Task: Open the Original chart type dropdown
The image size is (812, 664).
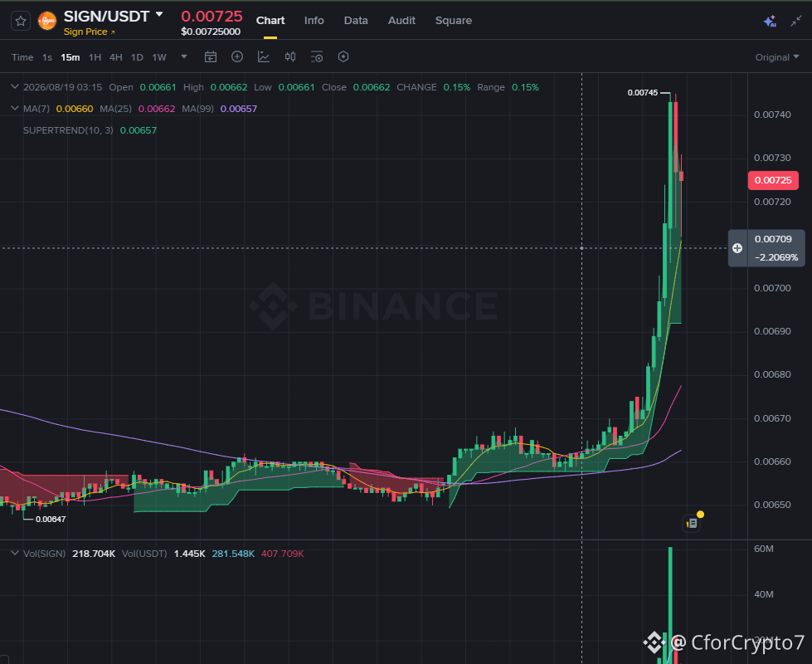Action: pos(777,57)
